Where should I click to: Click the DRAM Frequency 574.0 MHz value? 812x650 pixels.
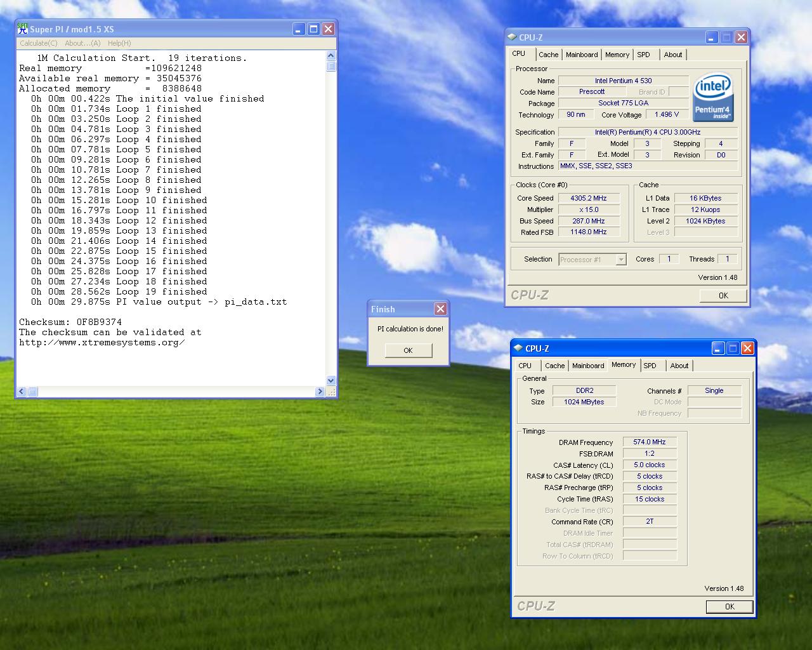pos(650,442)
